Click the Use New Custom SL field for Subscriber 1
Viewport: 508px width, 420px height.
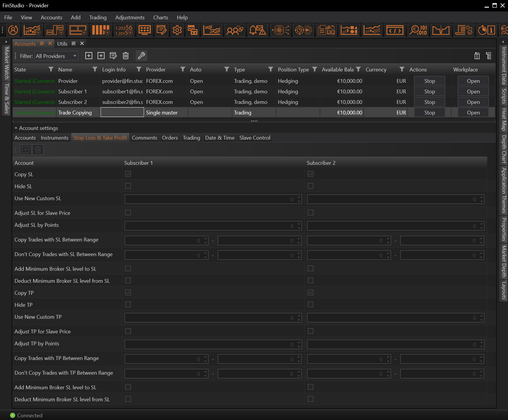click(x=210, y=199)
